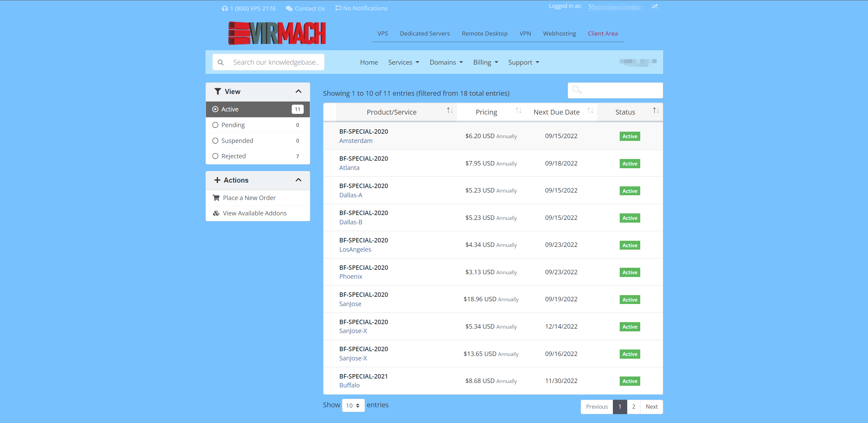Screen dimensions: 868x423
Task: Sort by Product/Service arrow icon
Action: tap(450, 110)
